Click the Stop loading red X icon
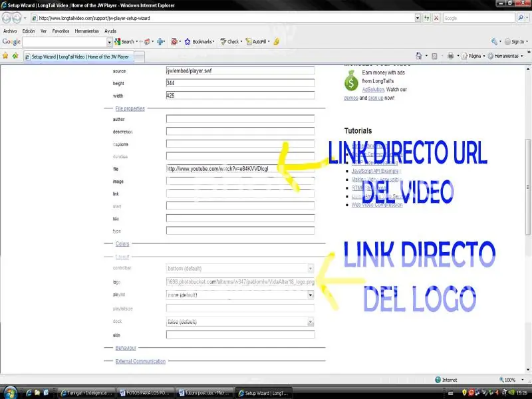The width and height of the screenshot is (532, 399). click(436, 18)
